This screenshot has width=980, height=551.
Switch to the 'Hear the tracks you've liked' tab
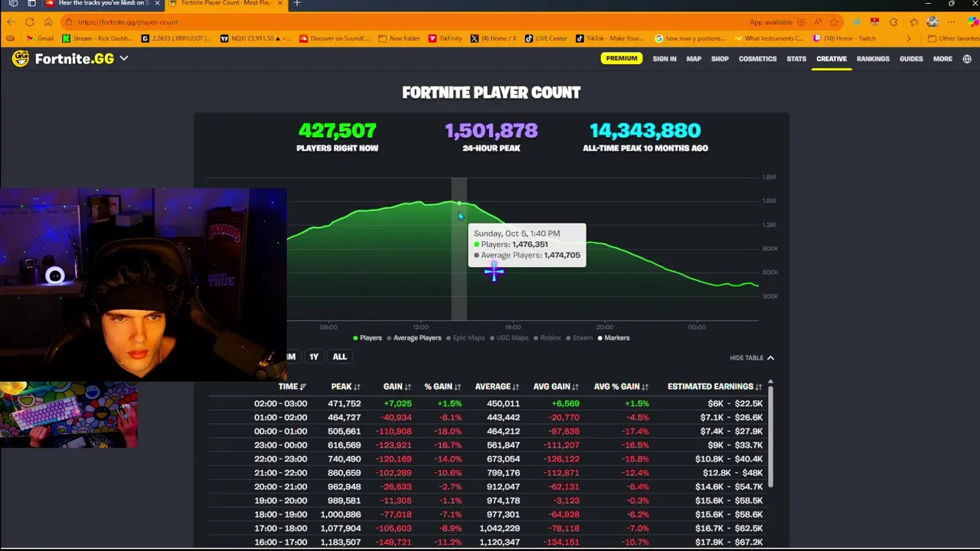click(100, 3)
